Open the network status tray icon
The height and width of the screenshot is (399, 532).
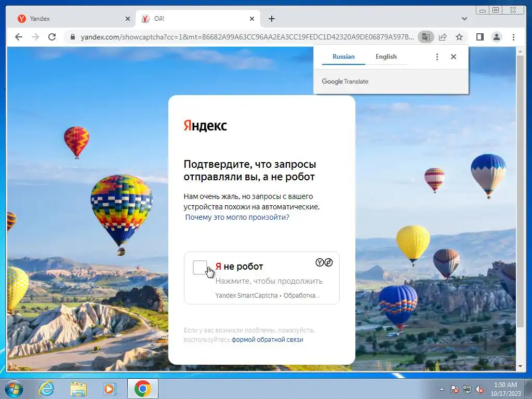click(x=467, y=389)
